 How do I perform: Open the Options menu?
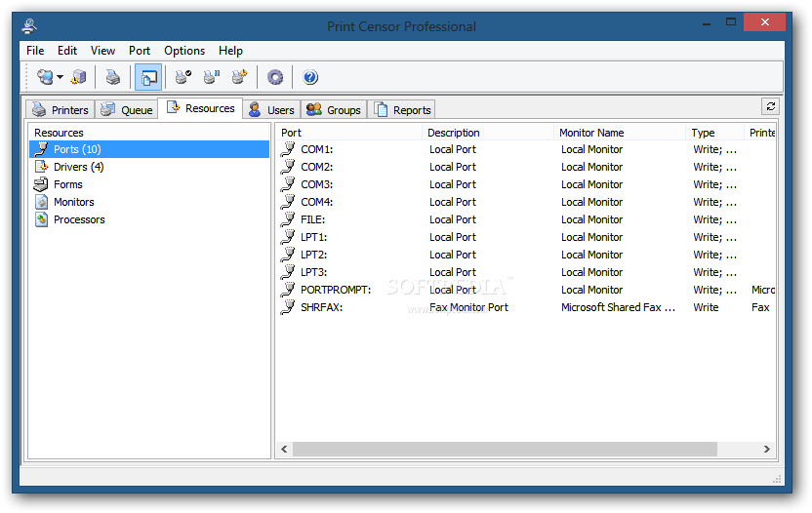click(184, 51)
